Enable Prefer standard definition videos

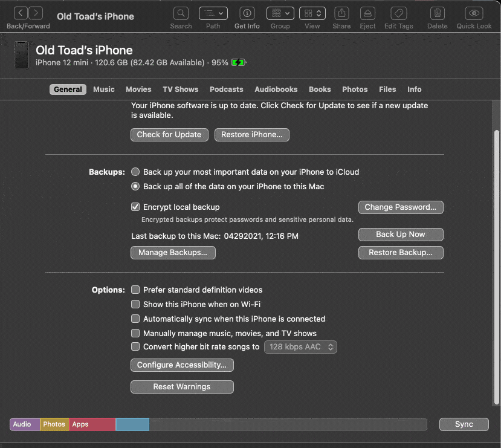tap(135, 290)
